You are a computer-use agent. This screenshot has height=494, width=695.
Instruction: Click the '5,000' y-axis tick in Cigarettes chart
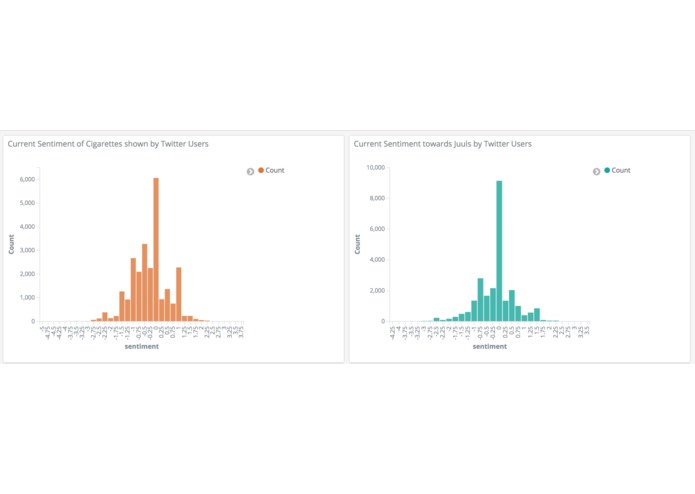27,203
